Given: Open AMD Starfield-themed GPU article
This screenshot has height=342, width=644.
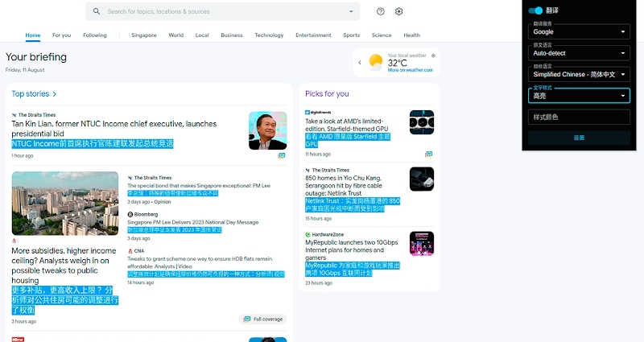Looking at the screenshot, I should pyautogui.click(x=347, y=125).
